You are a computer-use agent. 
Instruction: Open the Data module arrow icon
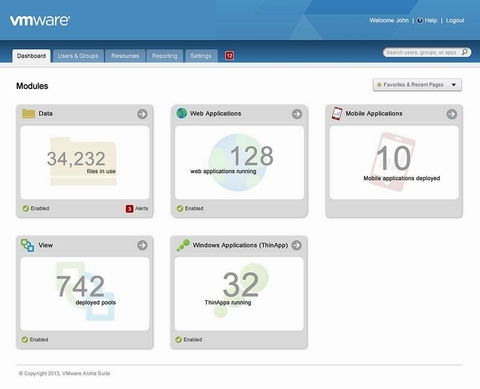(142, 114)
